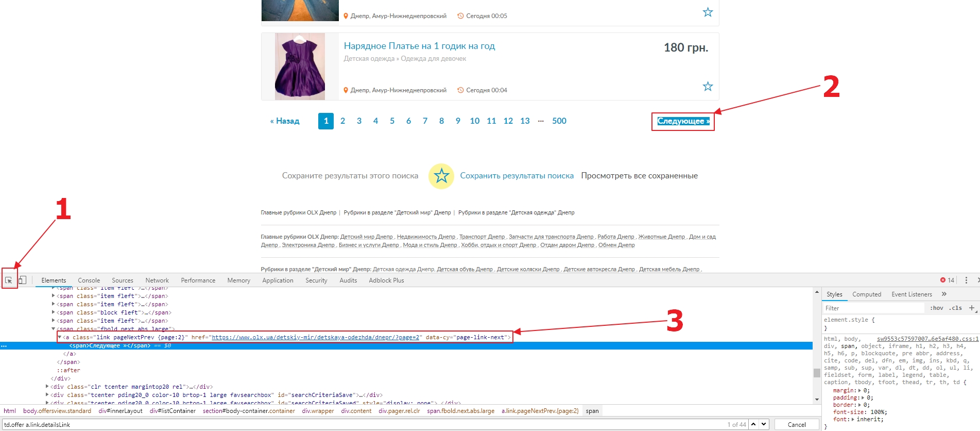This screenshot has height=431, width=980.
Task: Click the Следующее » next page link
Action: 683,121
